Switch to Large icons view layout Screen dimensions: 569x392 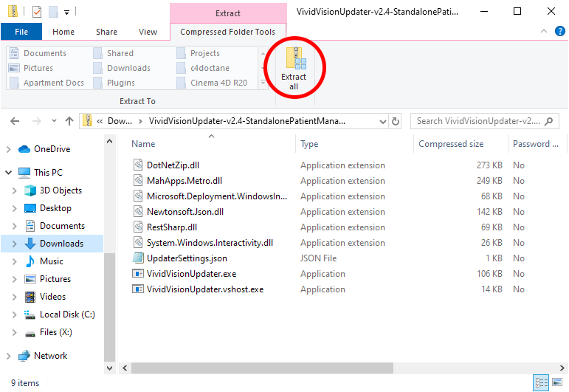557,382
